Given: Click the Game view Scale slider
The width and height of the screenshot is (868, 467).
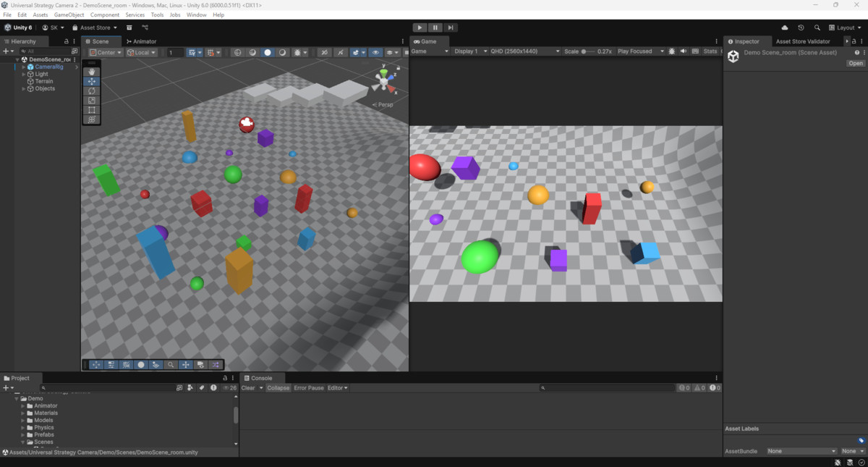Looking at the screenshot, I should coord(587,51).
